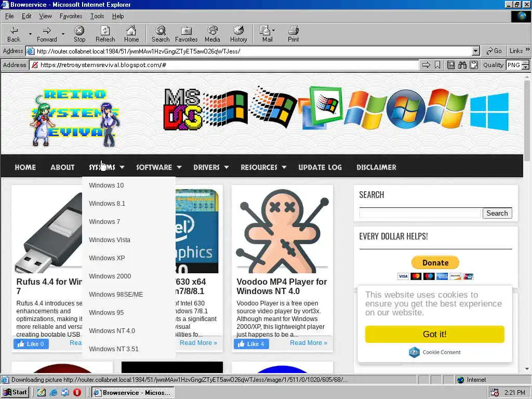Expand the Software menu dropdown

coord(179,167)
